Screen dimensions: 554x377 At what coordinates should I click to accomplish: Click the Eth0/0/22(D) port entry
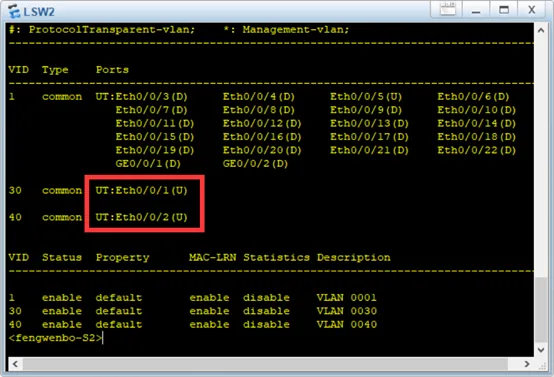pos(477,150)
